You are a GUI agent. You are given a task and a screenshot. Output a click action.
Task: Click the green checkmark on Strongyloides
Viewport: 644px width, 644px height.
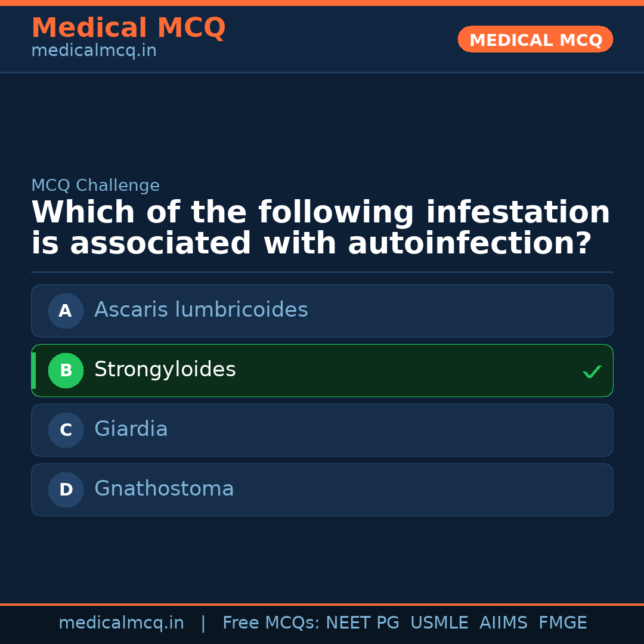[x=592, y=371]
